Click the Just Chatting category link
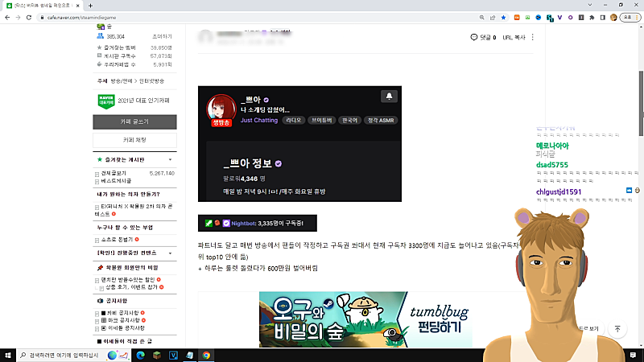The height and width of the screenshot is (362, 644). tap(259, 120)
